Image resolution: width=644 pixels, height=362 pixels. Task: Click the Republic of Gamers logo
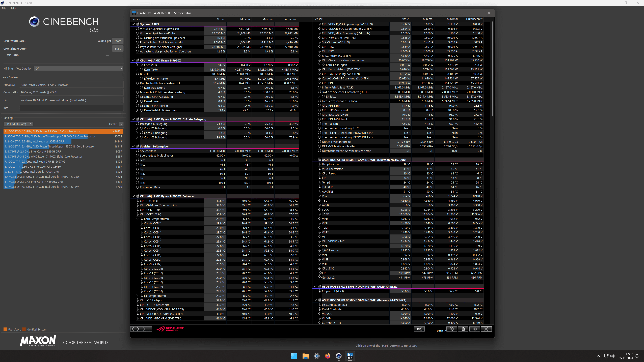pos(170,329)
